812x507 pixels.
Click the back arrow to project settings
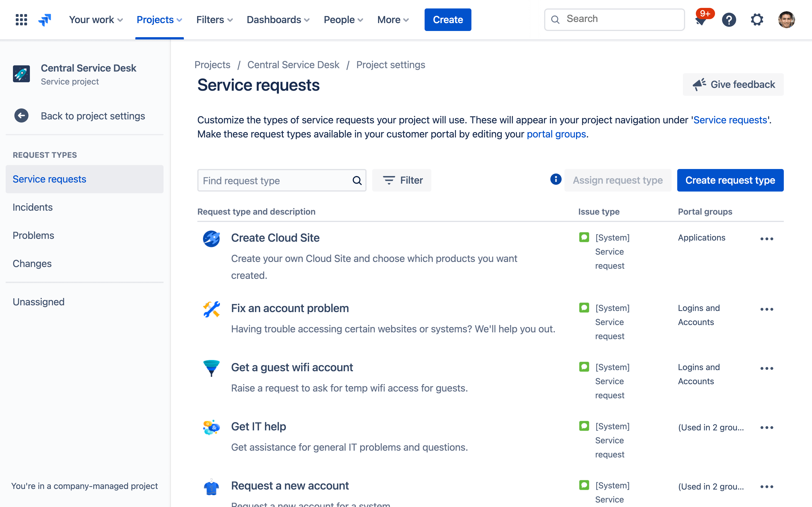(x=21, y=116)
